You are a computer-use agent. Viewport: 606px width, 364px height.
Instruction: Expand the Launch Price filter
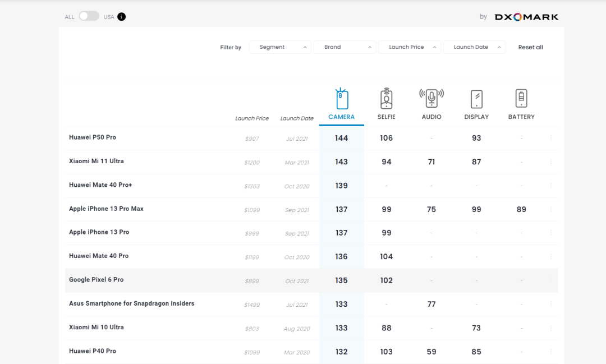pos(410,47)
